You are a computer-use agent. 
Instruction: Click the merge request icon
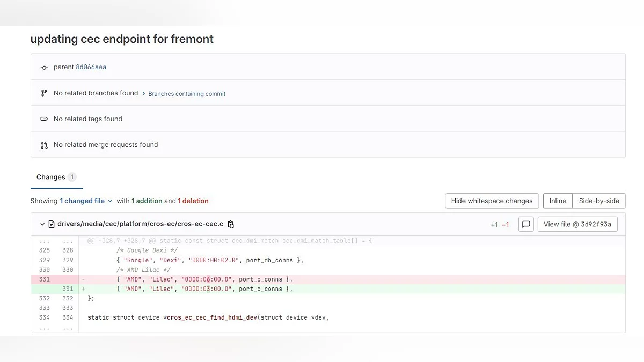click(45, 145)
